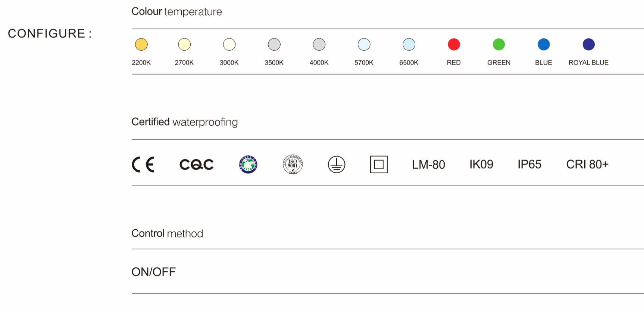Click the double-square Class II insulation icon
644x312 pixels.
379,164
